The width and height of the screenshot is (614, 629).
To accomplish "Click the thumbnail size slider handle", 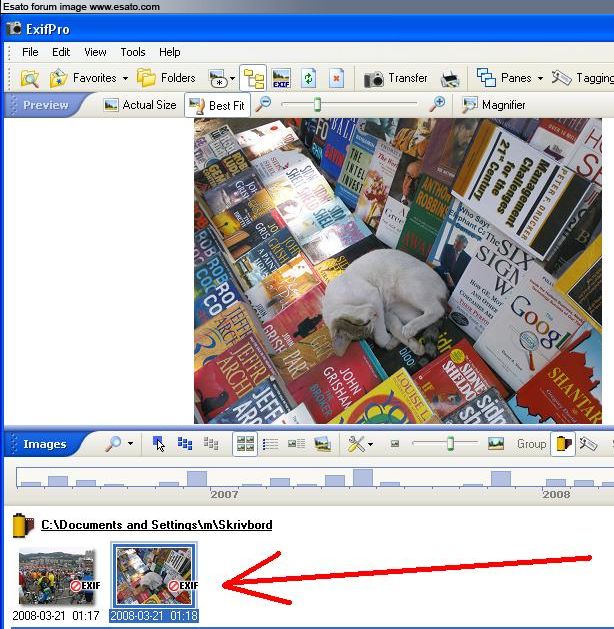I will [x=450, y=443].
